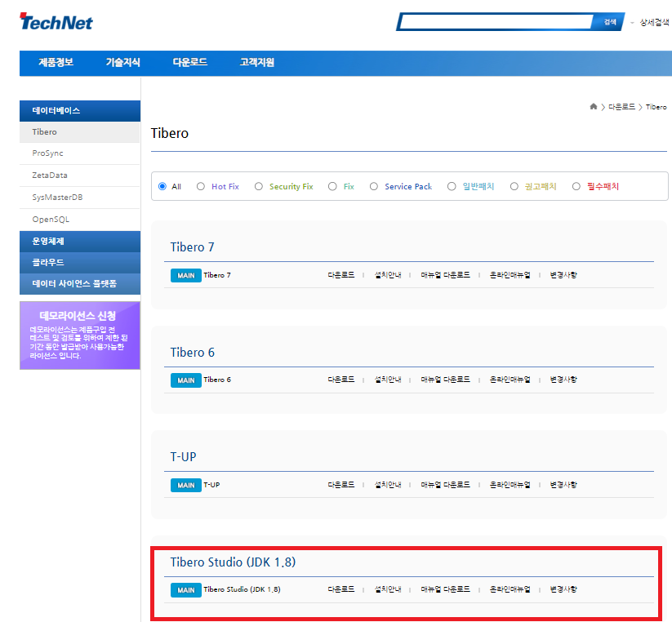Click 다운로드 link for Tibero Studio
The height and width of the screenshot is (622, 672).
341,589
